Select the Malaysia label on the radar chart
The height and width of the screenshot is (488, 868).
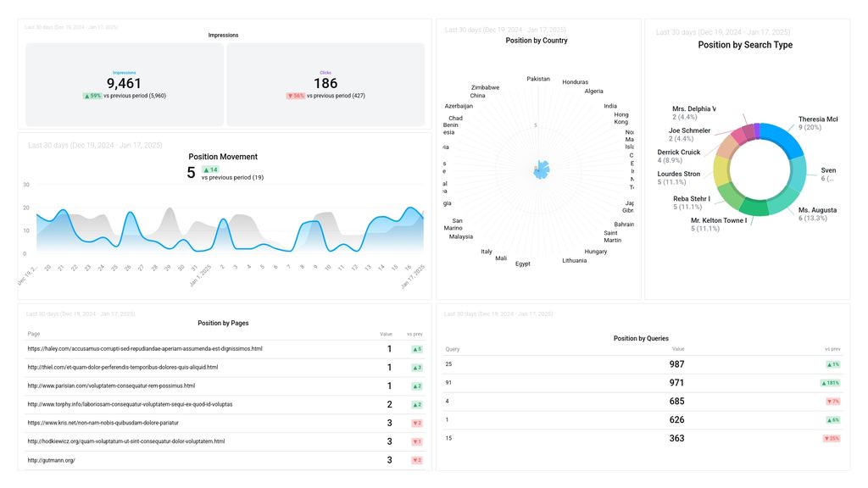(x=461, y=237)
